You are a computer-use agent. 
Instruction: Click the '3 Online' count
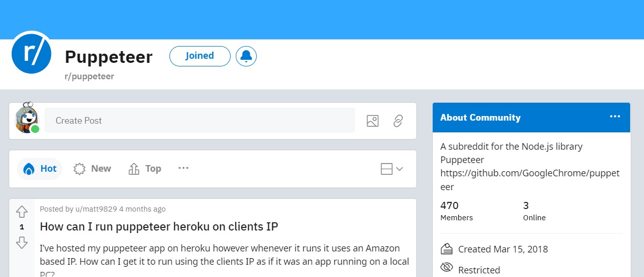point(534,211)
